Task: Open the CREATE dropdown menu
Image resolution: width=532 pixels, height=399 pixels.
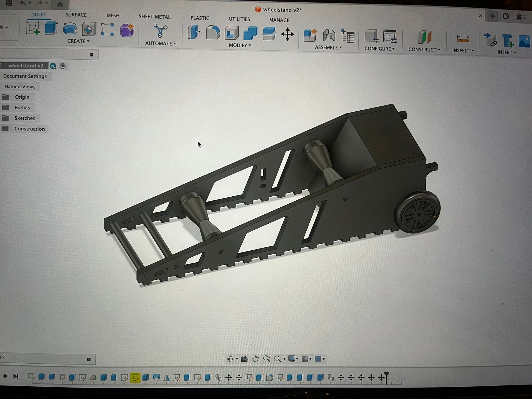Action: 78,41
